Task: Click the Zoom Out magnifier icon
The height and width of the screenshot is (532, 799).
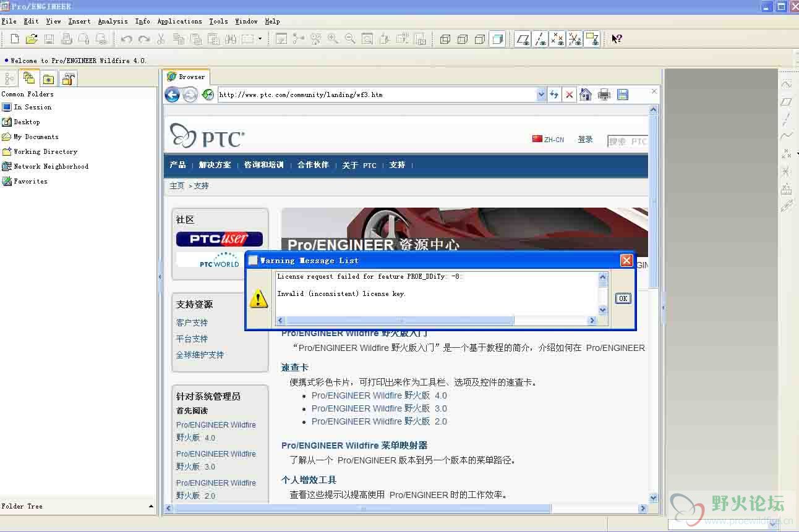Action: 350,39
